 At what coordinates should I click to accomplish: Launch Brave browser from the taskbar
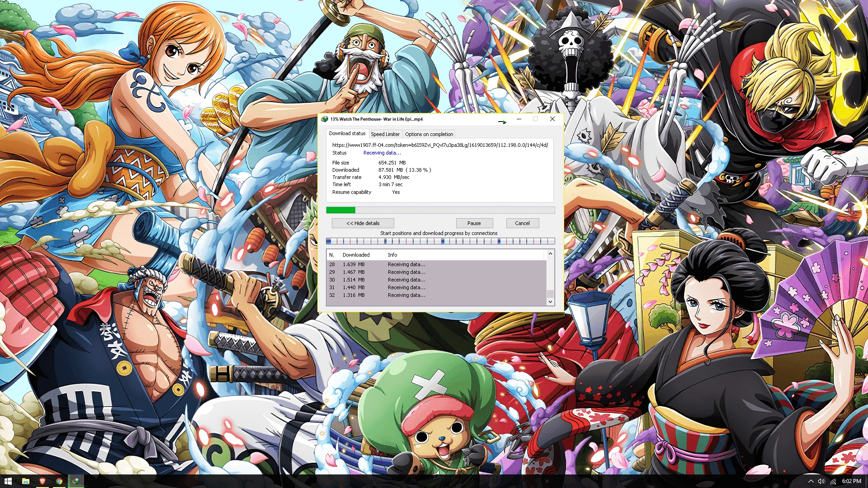42,481
